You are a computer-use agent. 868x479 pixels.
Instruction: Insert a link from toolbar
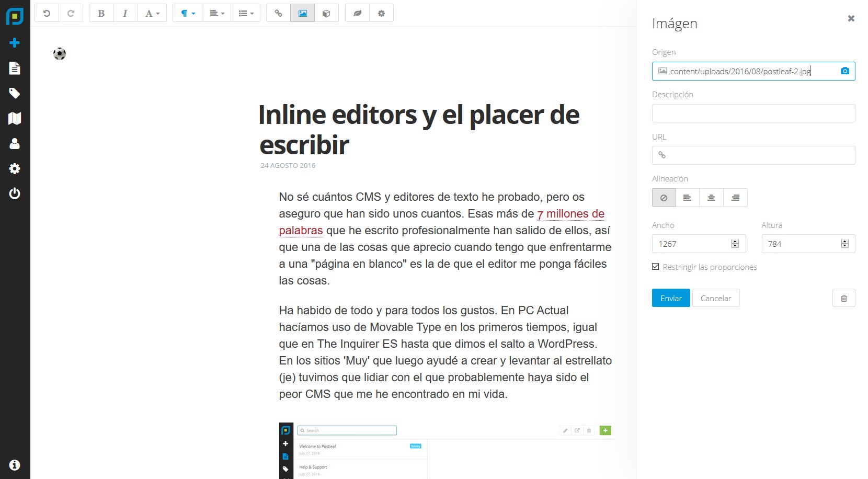278,13
